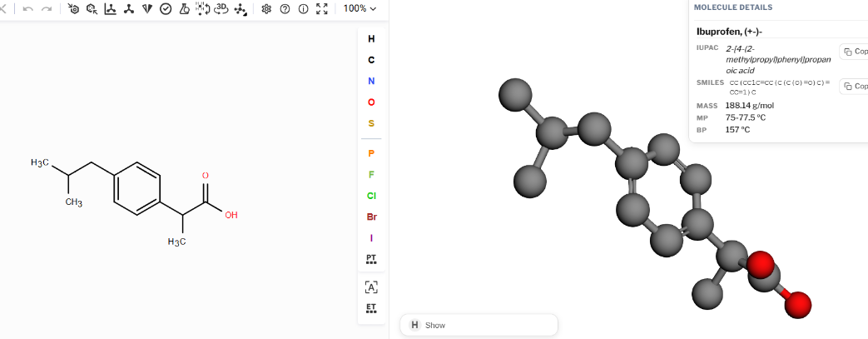Viewport: 868px width, 339px height.
Task: Open the About info icon
Action: click(x=303, y=9)
